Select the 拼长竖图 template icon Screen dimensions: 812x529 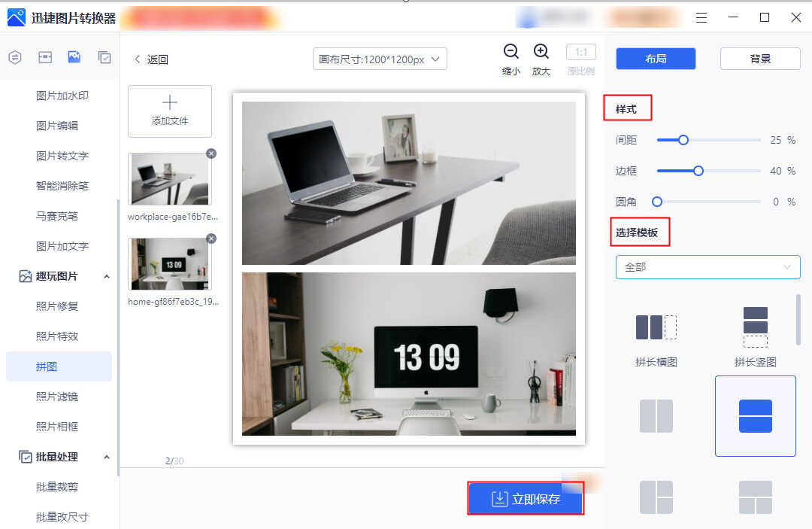[x=756, y=327]
